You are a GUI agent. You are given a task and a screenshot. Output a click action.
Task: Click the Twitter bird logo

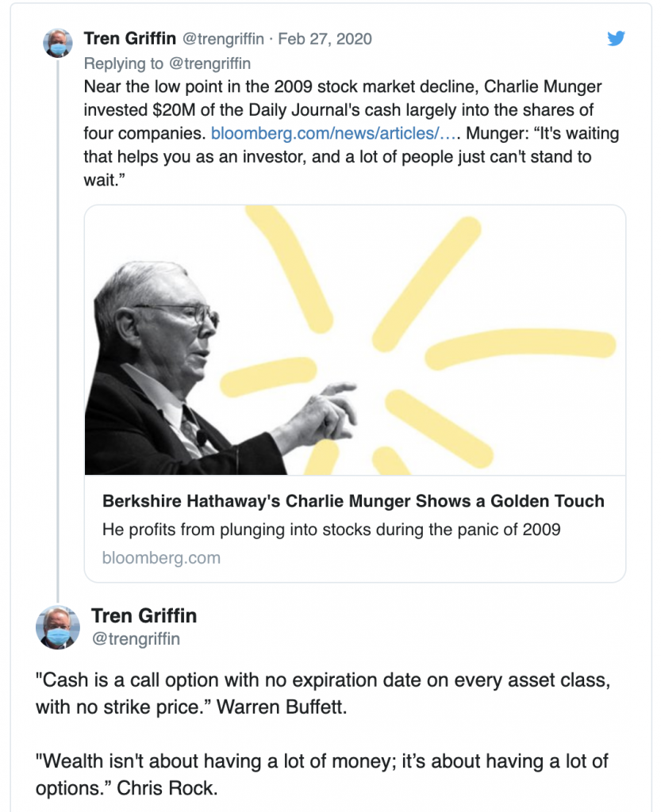(x=617, y=39)
